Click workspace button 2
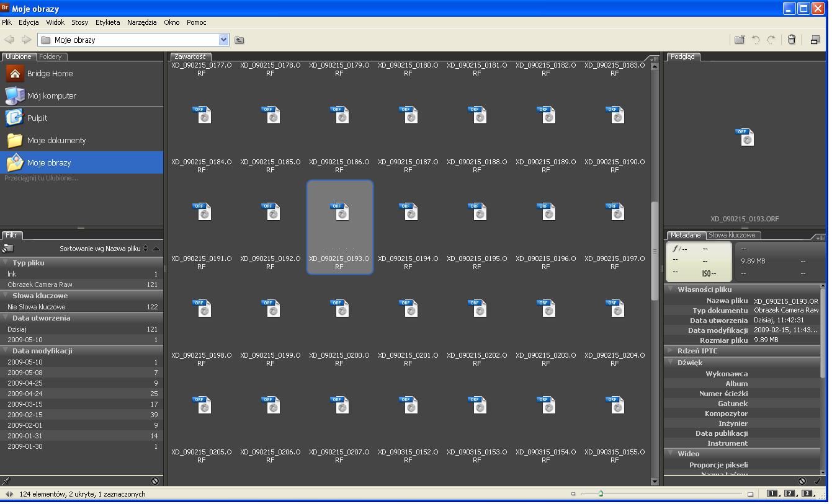This screenshot has height=504, width=832. click(790, 493)
